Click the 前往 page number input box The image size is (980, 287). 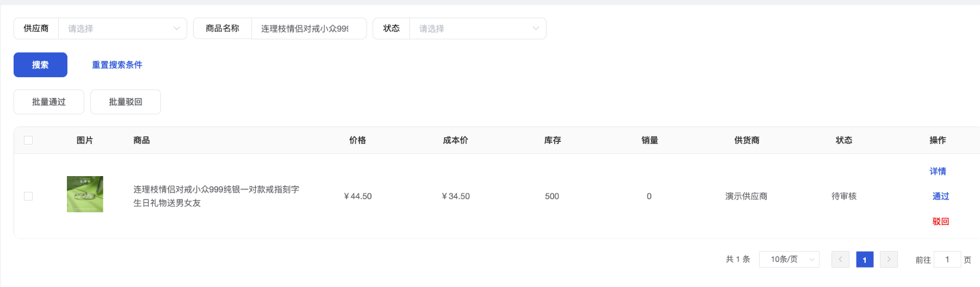click(x=947, y=259)
